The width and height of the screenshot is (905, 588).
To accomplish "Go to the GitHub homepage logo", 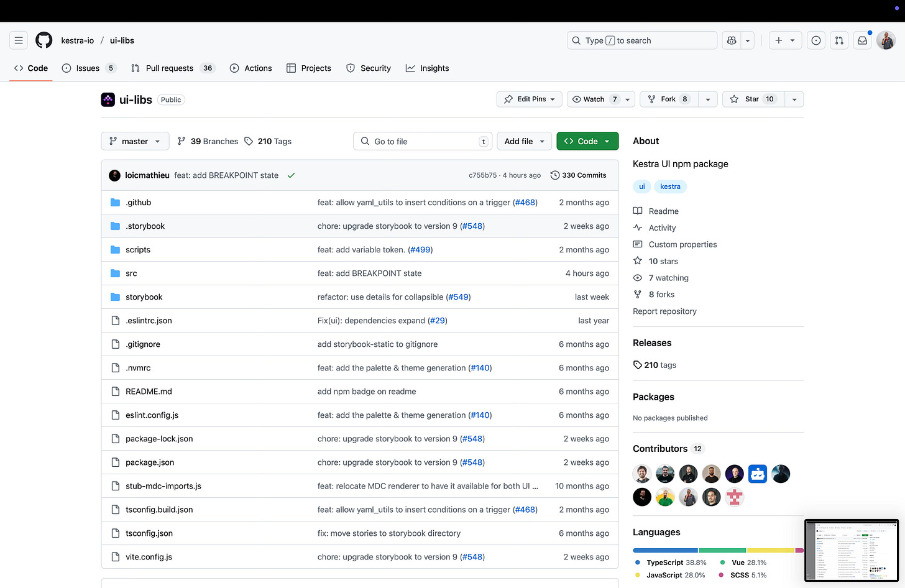I will coord(44,40).
